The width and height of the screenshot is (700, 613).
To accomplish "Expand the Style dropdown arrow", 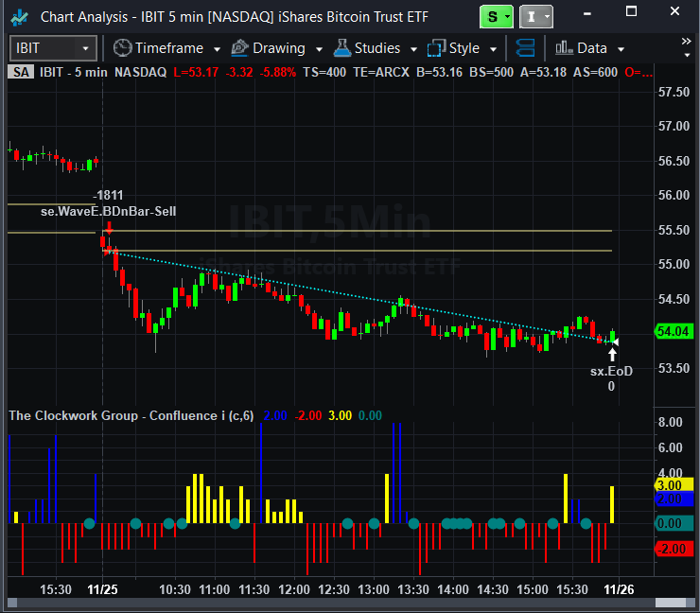I will (x=493, y=49).
